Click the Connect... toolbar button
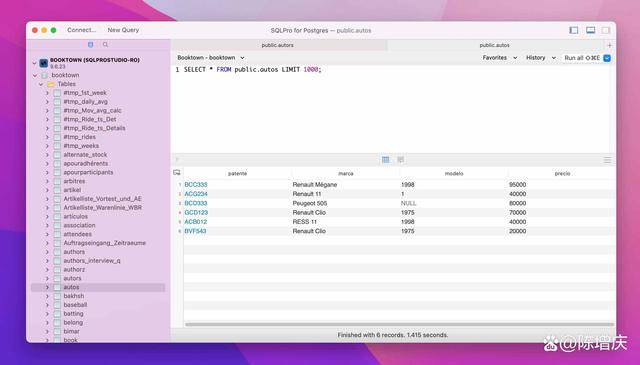The image size is (640, 365). coord(82,30)
